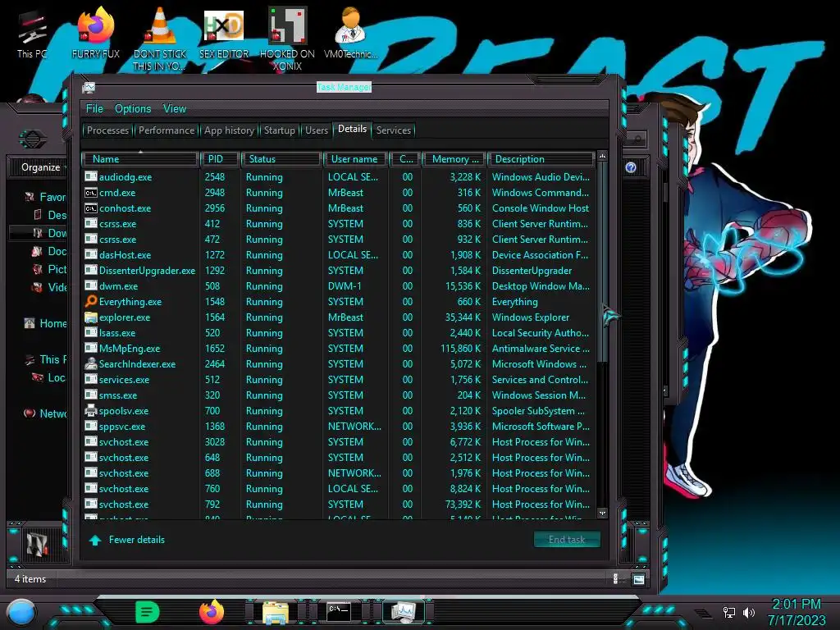840x630 pixels.
Task: Switch to the Startup tab
Action: (x=279, y=130)
